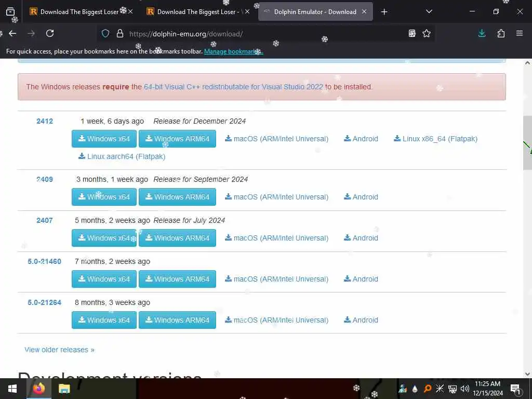Download 5.0-21460 macOS universal build

coord(276,279)
